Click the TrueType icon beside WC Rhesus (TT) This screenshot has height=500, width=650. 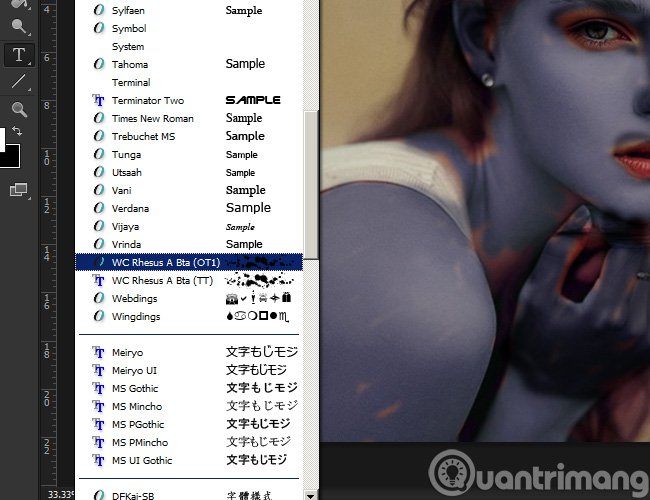(x=99, y=280)
